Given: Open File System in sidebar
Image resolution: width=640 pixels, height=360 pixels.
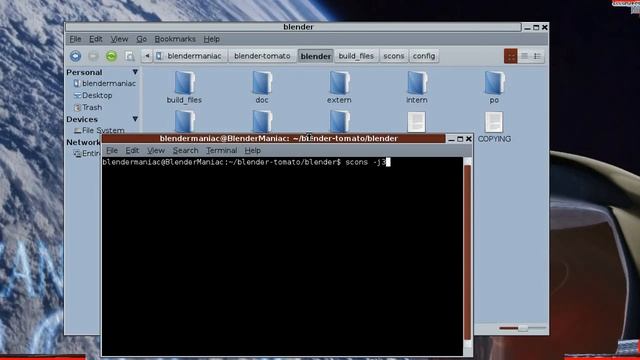Looking at the screenshot, I should coord(99,130).
